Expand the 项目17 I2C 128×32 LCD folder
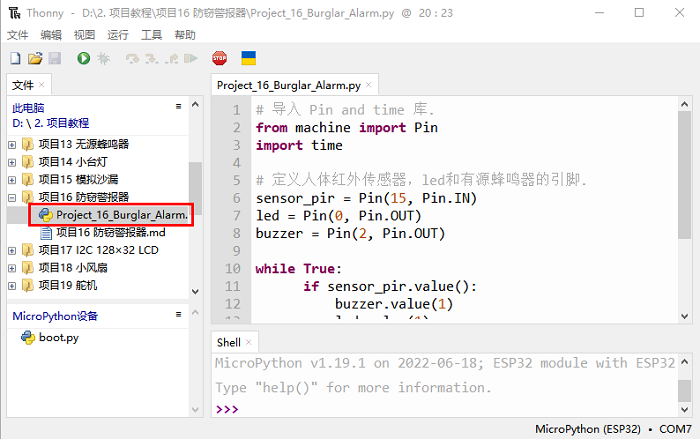This screenshot has height=439, width=700. tap(12, 250)
